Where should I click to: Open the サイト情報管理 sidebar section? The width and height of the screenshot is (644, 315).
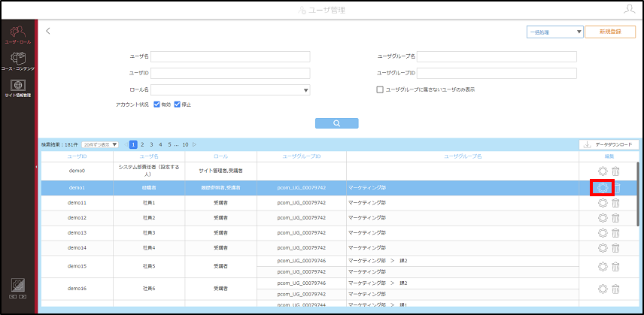pyautogui.click(x=17, y=89)
